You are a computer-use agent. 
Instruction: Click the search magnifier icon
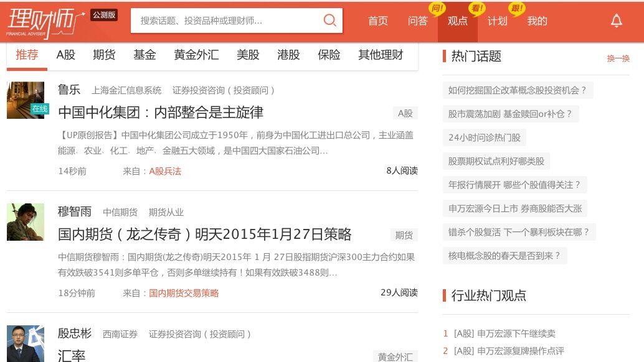point(329,20)
